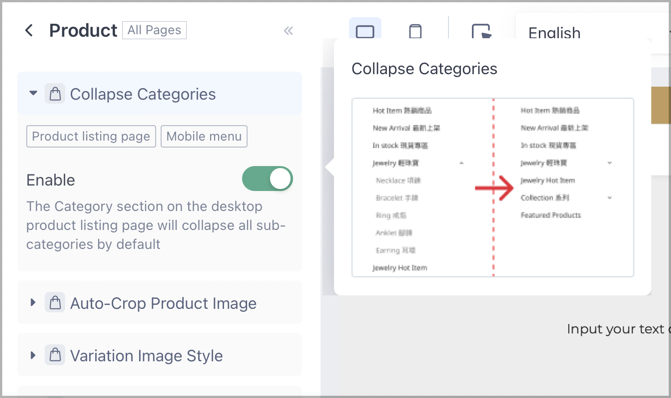Collapse the sidebar with double chevron icon
671x398 pixels.
(288, 31)
